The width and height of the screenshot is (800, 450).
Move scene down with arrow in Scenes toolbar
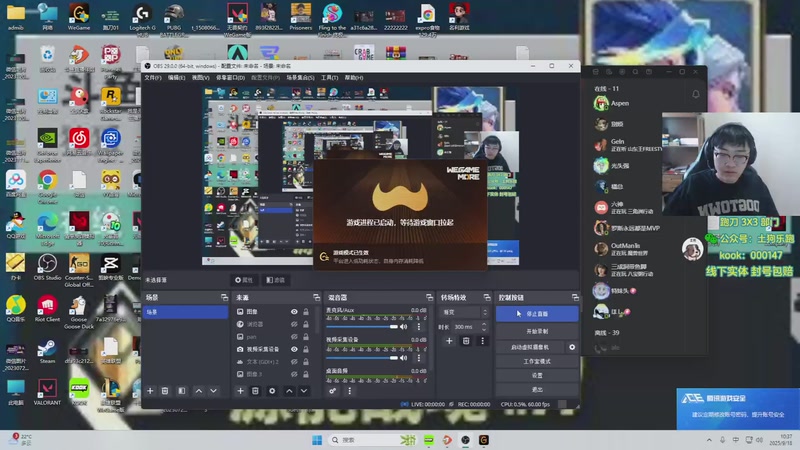tap(213, 391)
